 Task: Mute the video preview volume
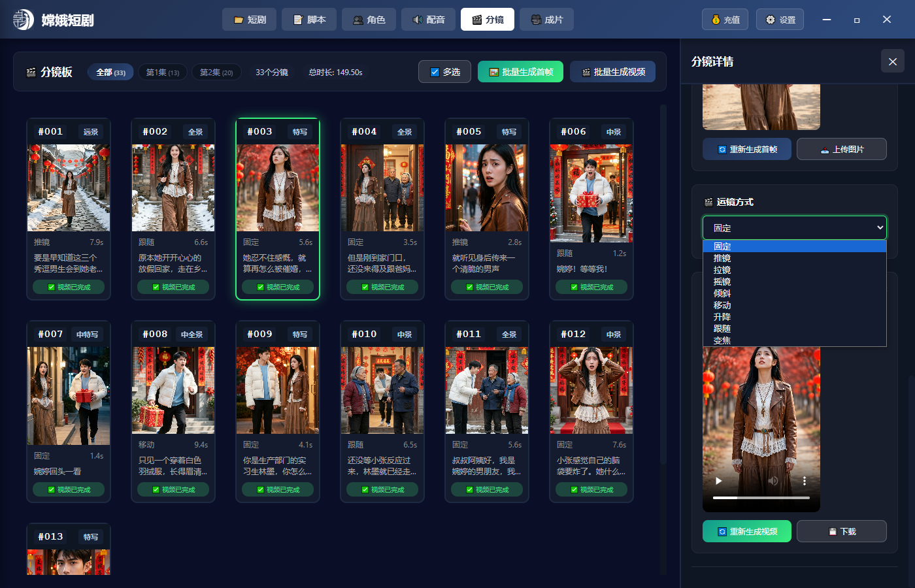[x=773, y=481]
